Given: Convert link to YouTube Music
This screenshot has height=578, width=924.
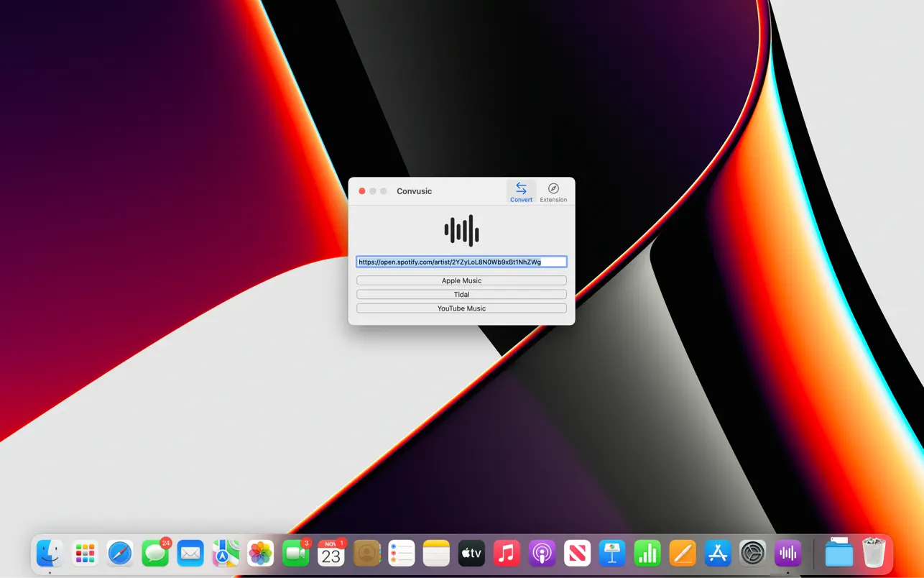Looking at the screenshot, I should (461, 308).
